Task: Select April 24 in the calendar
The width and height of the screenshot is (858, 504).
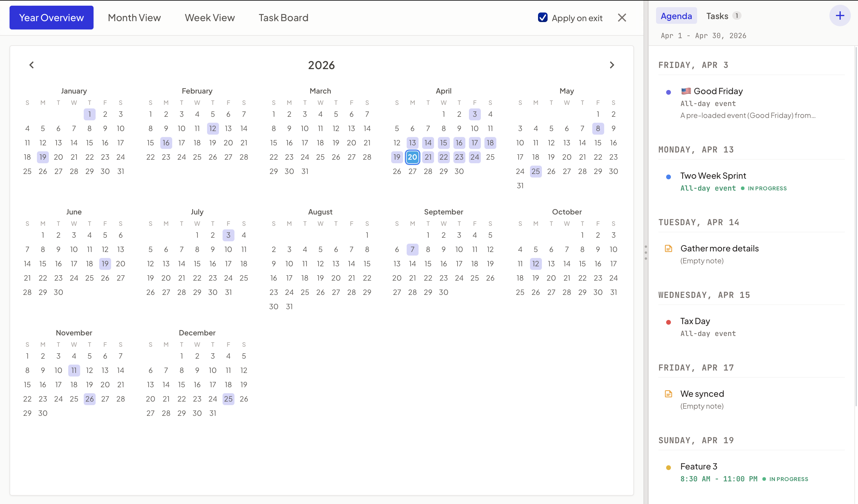Action: click(475, 157)
